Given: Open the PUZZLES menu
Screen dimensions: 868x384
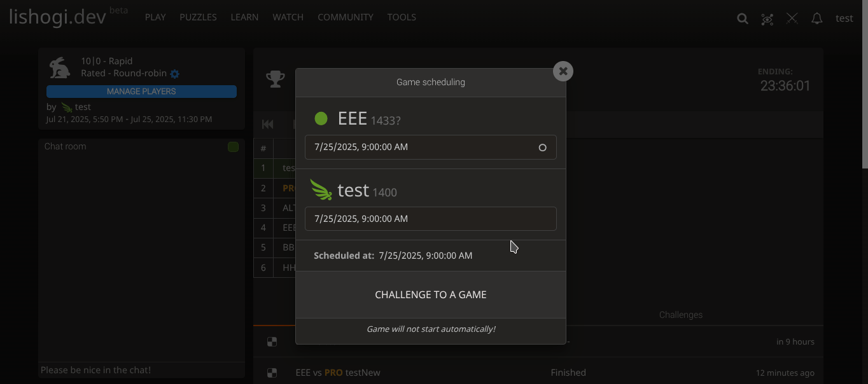Looking at the screenshot, I should (x=198, y=17).
